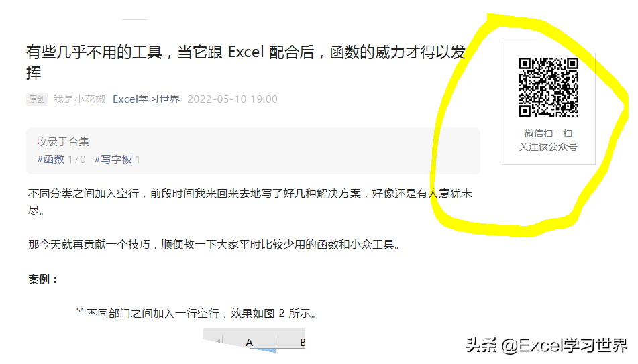Click @Excel学习世界 handle in the watermark
Screen dimensions: 638x364
tap(564, 345)
